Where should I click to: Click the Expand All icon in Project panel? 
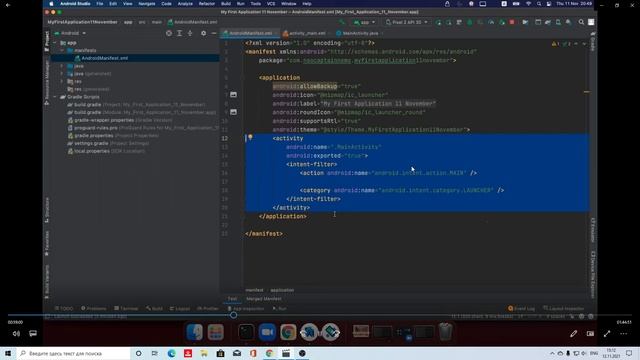tap(180, 33)
